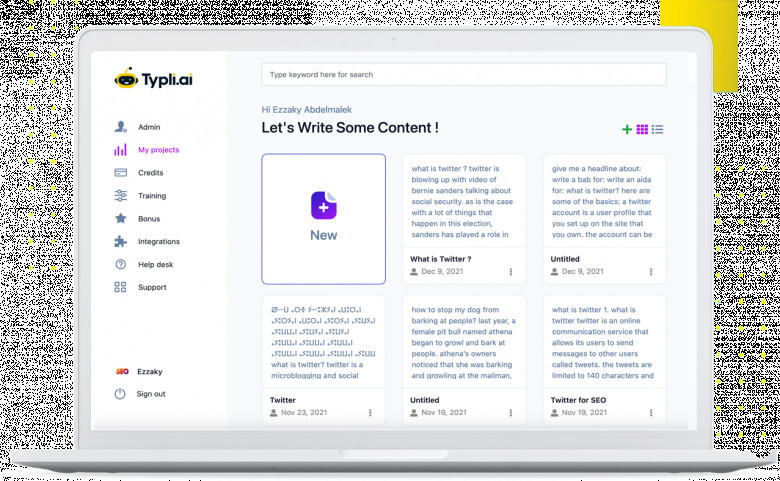Open the dog barking Untitled project card
This screenshot has width=780, height=481.
(464, 345)
